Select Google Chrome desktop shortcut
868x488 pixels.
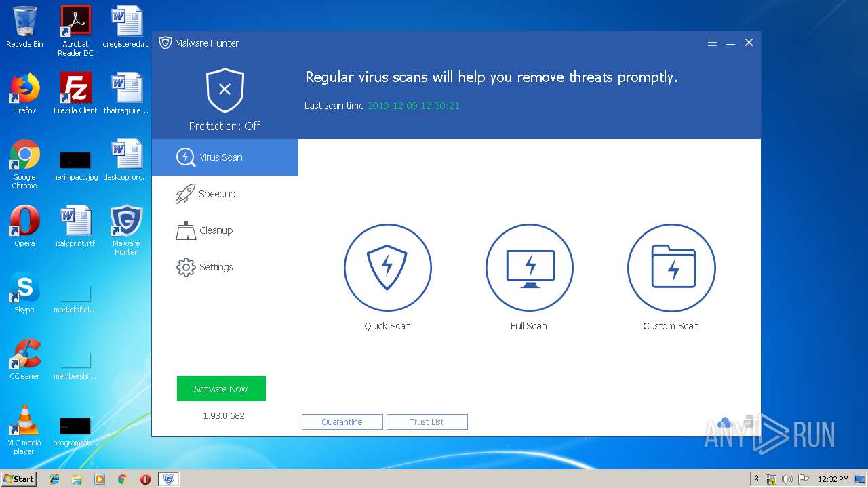[24, 164]
